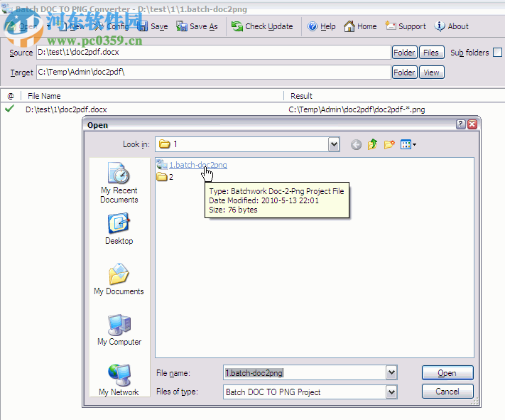Click the Source Files button
The image size is (505, 420).
(x=432, y=53)
